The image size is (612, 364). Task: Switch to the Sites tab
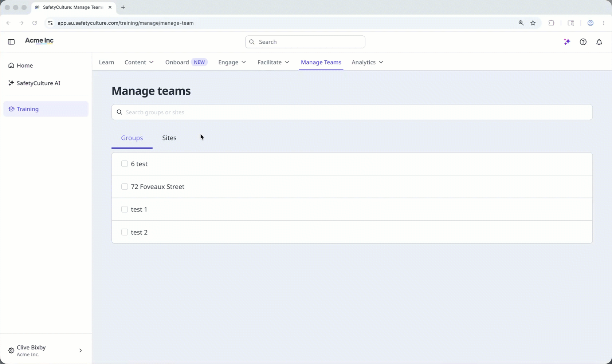[169, 138]
